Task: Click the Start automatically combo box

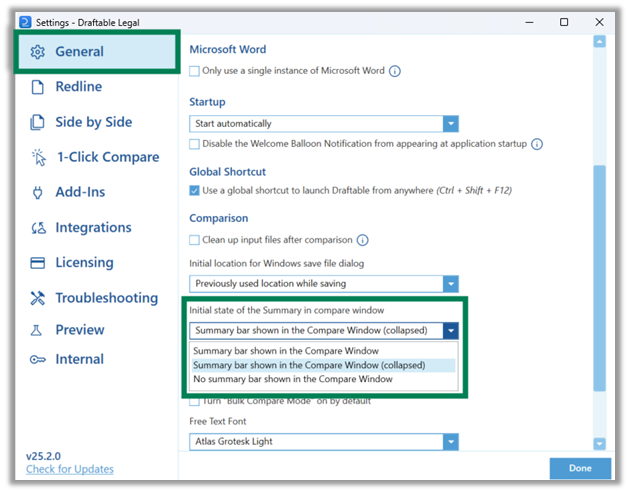Action: (x=324, y=124)
